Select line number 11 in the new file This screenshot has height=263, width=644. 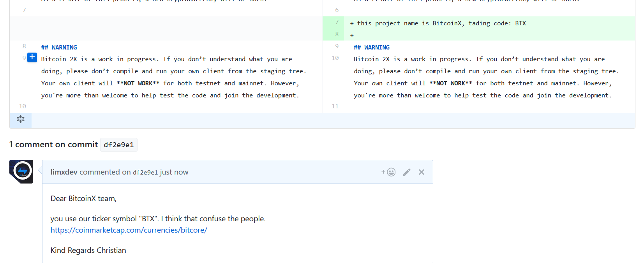point(335,106)
